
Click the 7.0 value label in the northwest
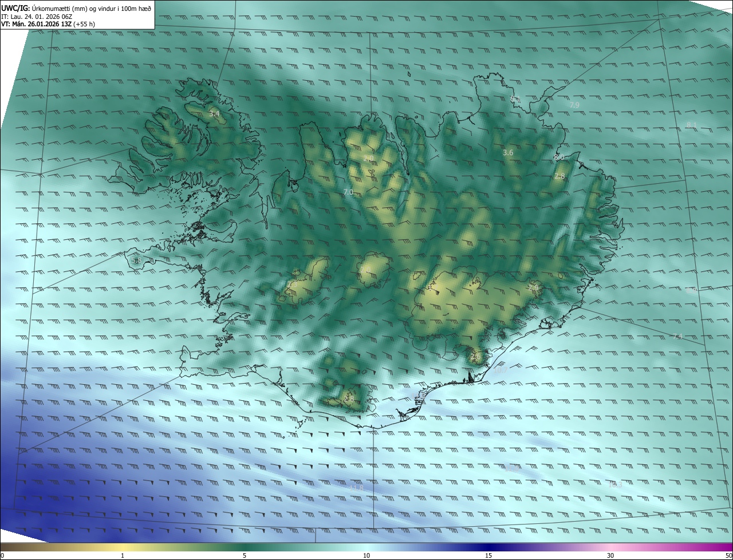348,192
